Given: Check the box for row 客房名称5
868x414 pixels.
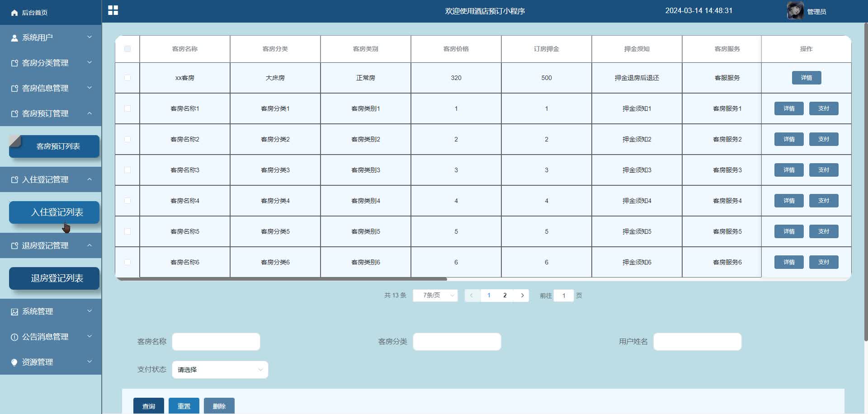Looking at the screenshot, I should coord(127,231).
